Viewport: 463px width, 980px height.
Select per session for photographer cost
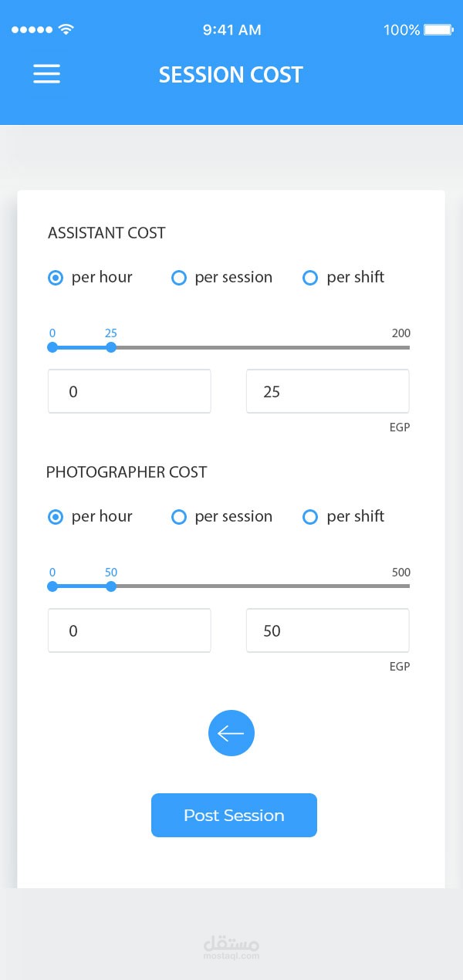click(x=179, y=517)
